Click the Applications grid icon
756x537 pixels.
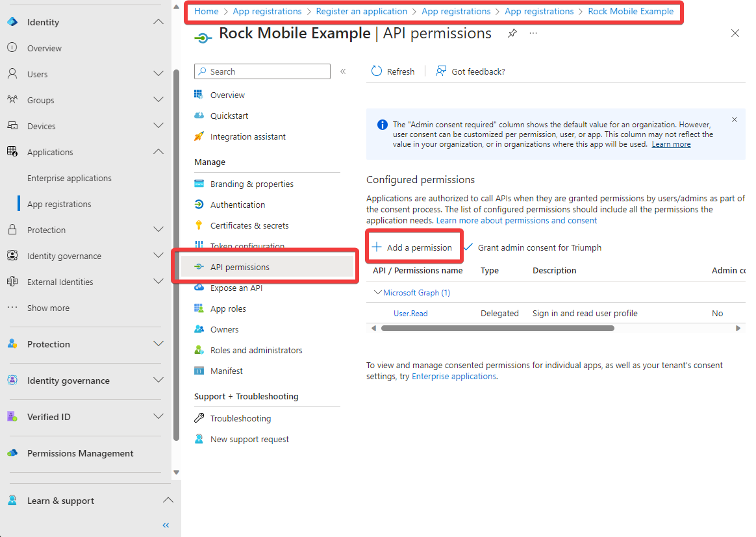point(12,151)
